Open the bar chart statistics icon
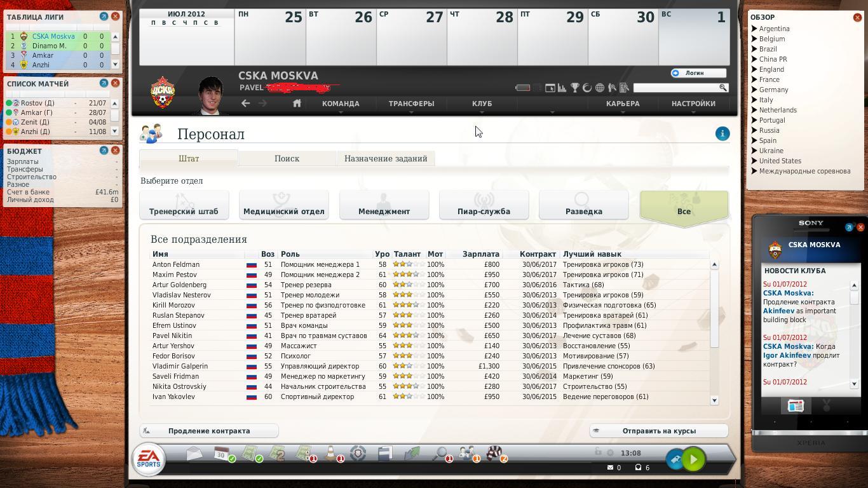This screenshot has width=868, height=488. pyautogui.click(x=562, y=88)
